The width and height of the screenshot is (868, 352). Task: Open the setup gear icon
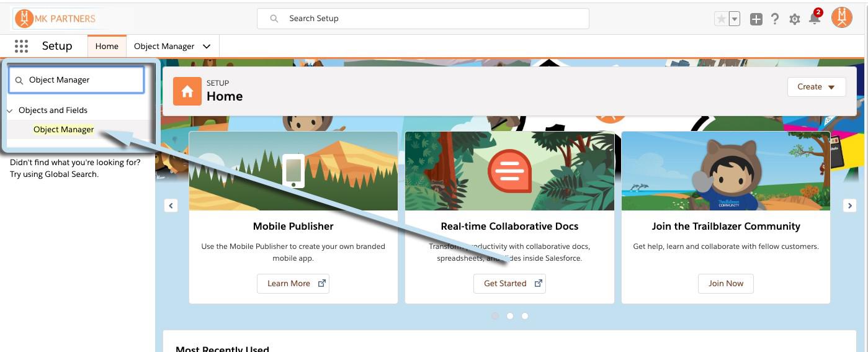pos(795,19)
